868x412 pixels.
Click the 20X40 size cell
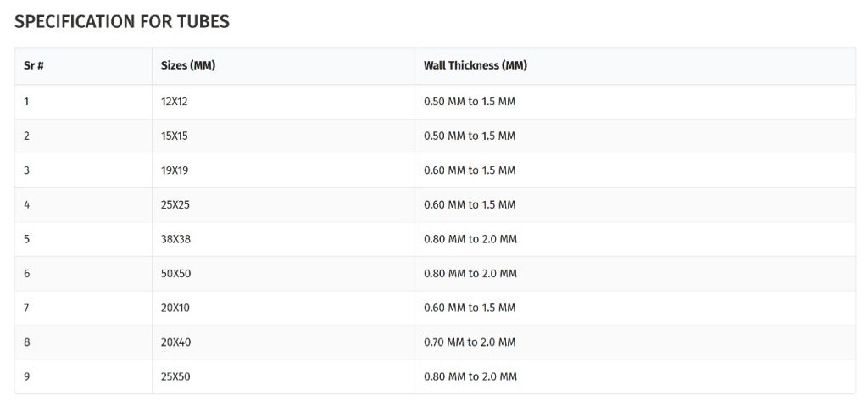click(175, 342)
